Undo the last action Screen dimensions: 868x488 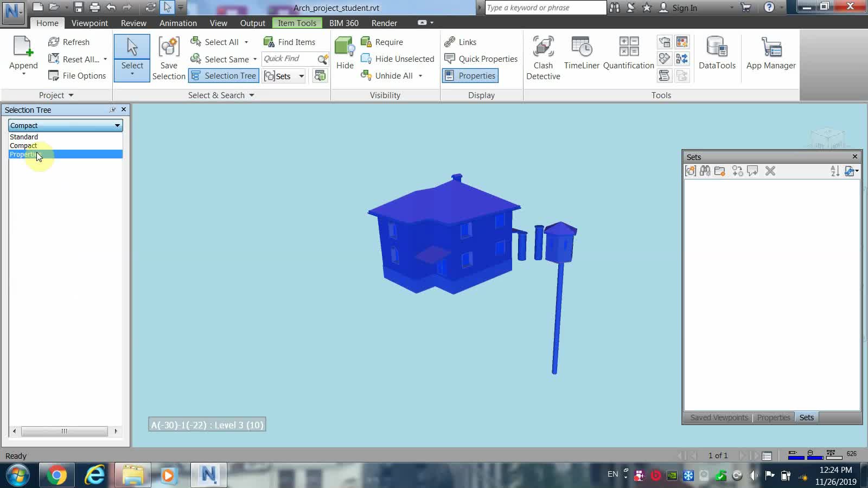[111, 7]
